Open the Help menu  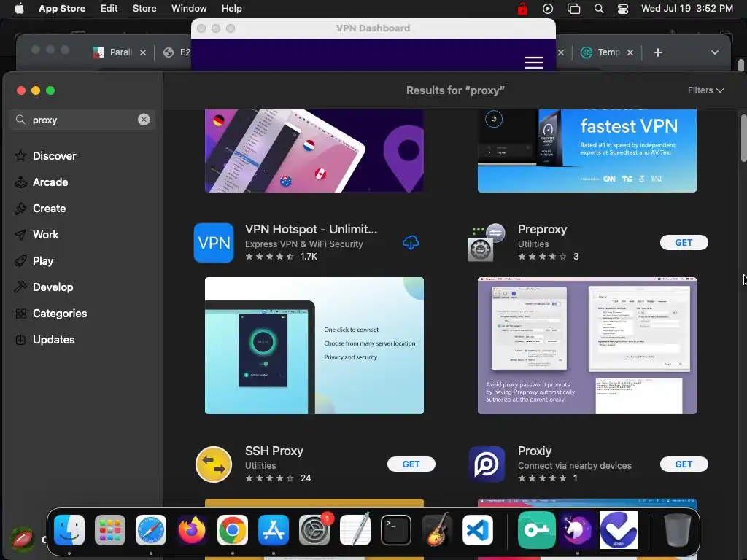[231, 8]
